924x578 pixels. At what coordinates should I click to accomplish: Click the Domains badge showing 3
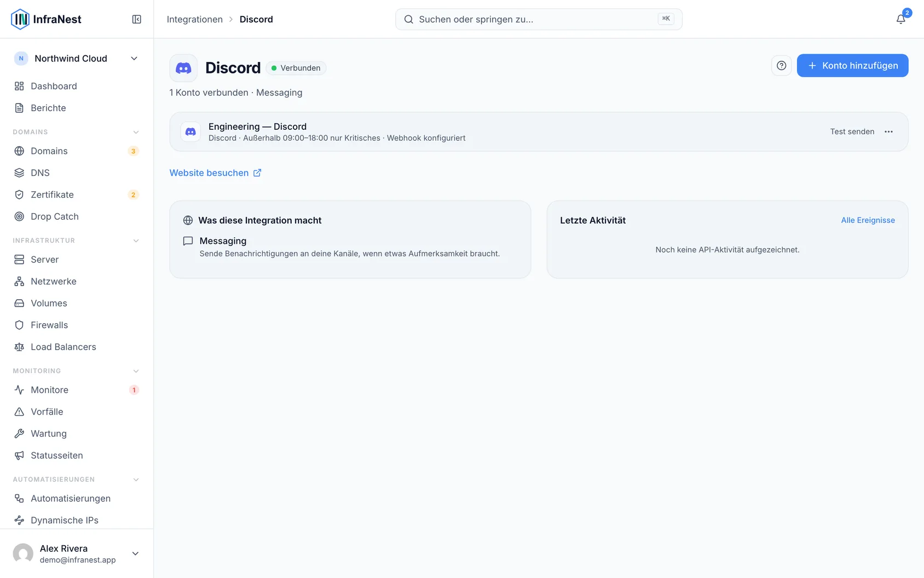(133, 151)
